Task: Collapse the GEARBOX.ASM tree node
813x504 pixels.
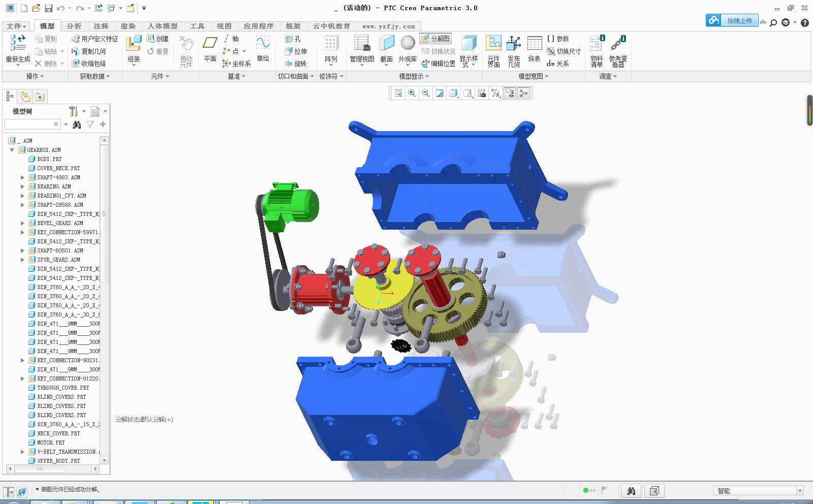Action: coord(12,150)
